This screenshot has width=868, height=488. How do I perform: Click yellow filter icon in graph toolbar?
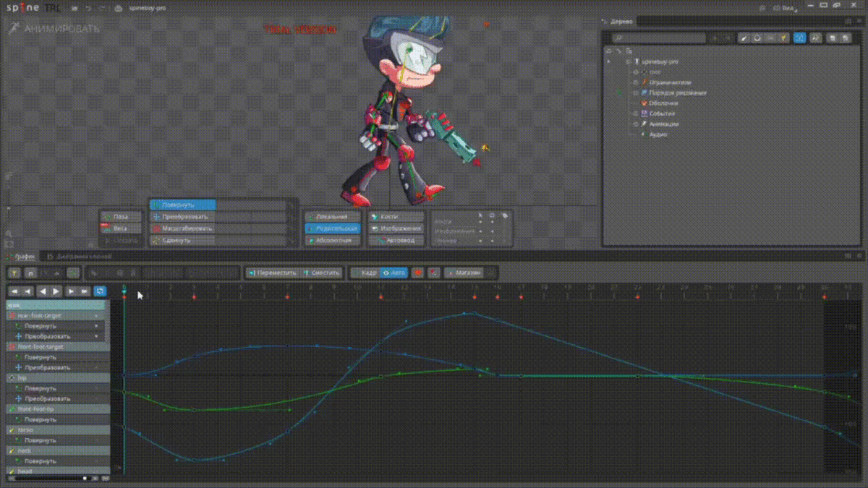pyautogui.click(x=14, y=273)
